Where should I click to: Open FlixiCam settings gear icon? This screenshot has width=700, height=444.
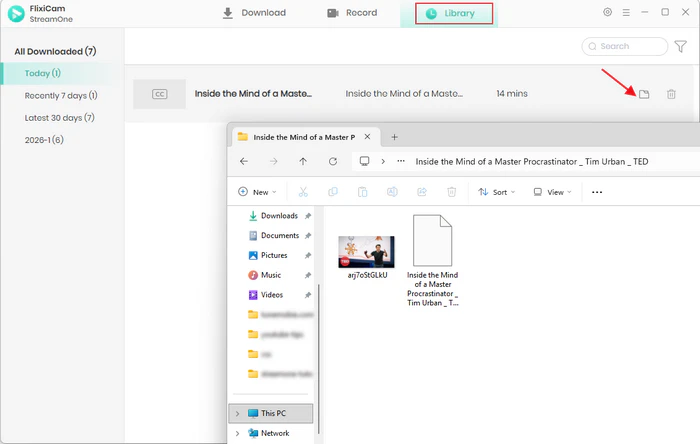click(607, 12)
